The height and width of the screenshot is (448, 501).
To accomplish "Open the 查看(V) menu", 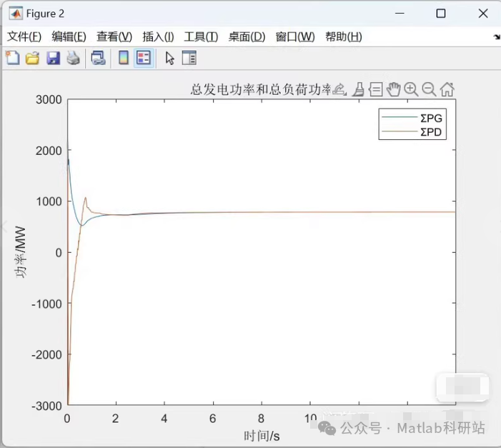I will 114,36.
